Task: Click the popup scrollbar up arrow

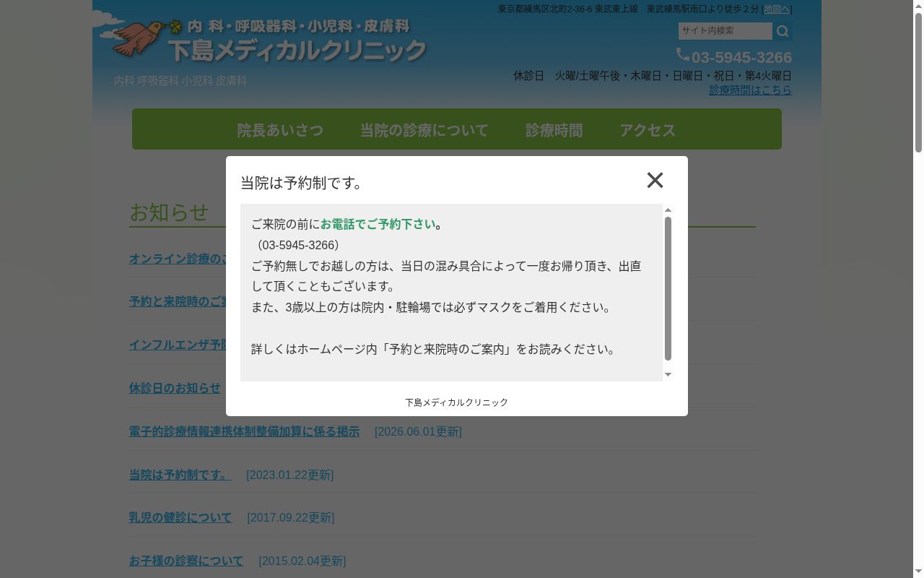Action: 668,210
